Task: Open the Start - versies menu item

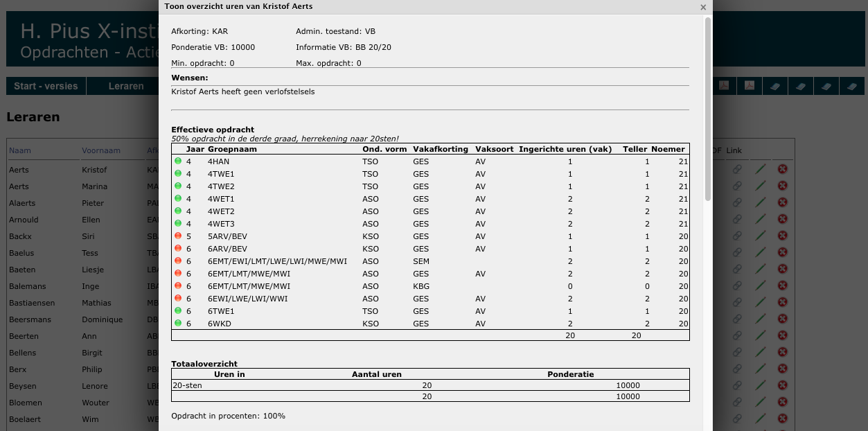Action: (46, 86)
